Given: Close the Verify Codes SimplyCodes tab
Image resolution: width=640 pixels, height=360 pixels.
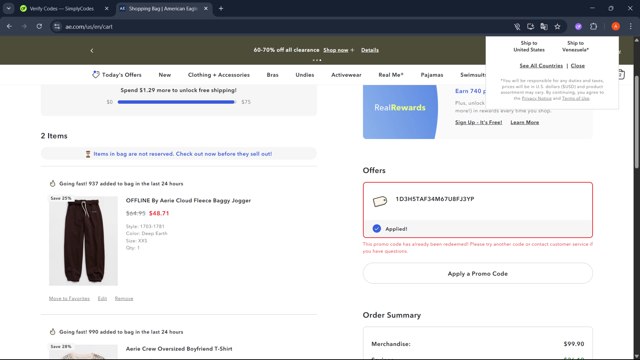Looking at the screenshot, I should coord(107,8).
